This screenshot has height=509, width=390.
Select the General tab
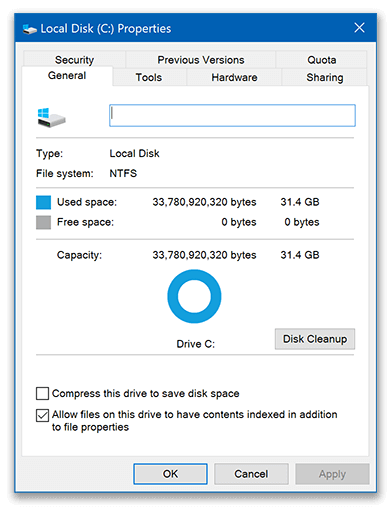pyautogui.click(x=67, y=76)
